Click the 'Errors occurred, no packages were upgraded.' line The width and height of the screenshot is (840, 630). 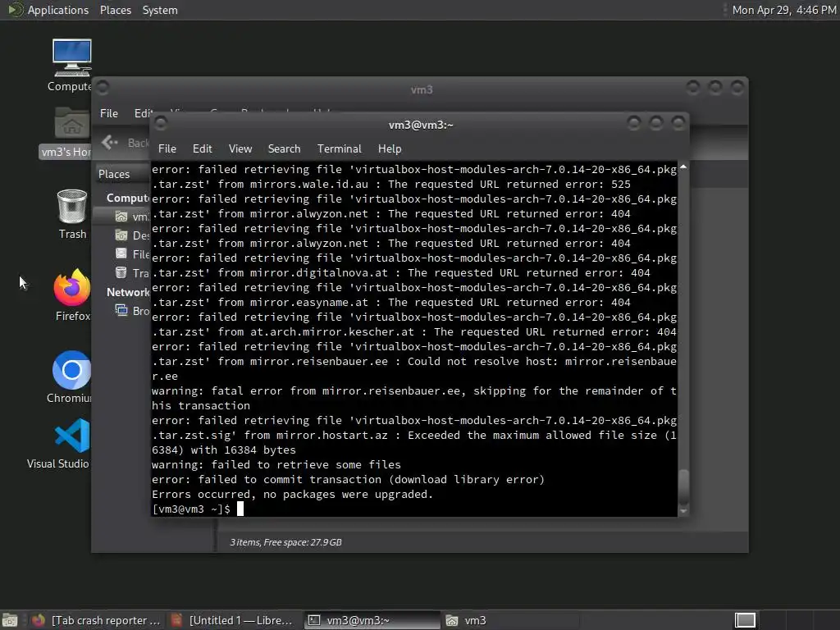(x=292, y=494)
